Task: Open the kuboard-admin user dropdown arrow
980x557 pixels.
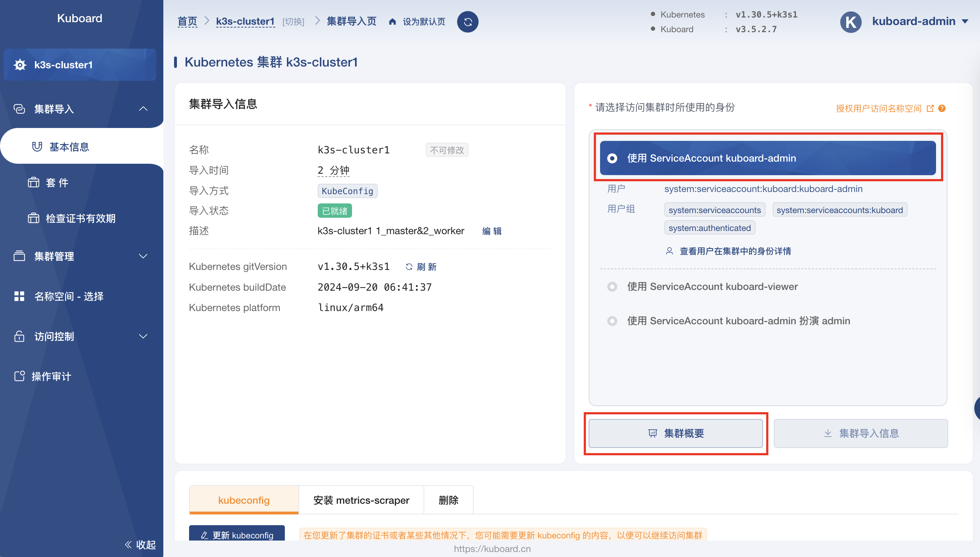Action: pyautogui.click(x=965, y=22)
